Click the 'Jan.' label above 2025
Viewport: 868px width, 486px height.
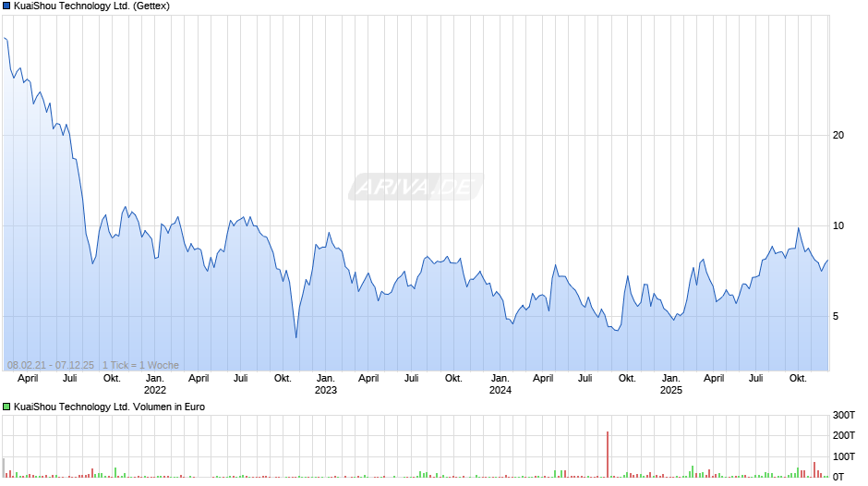[671, 379]
